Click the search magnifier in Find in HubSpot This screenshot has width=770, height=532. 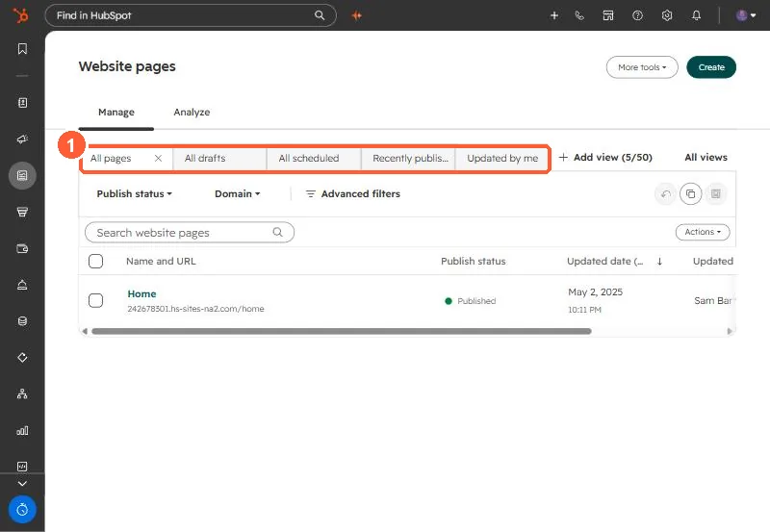(320, 15)
